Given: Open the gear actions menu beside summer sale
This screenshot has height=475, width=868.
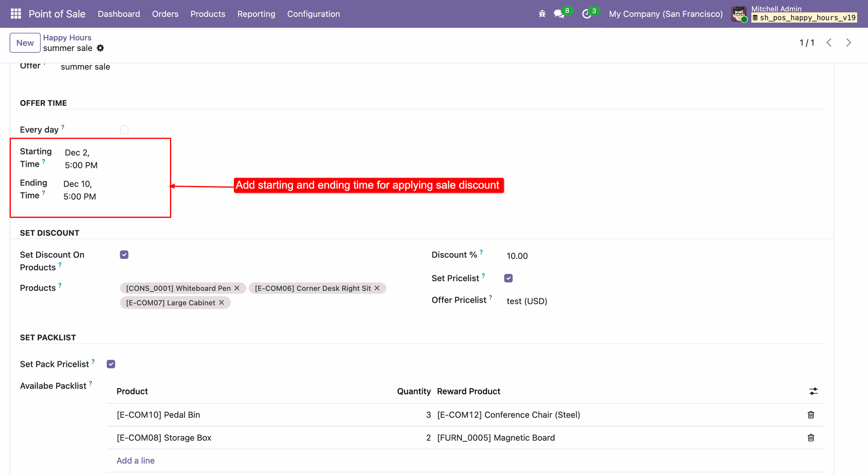Looking at the screenshot, I should (100, 48).
